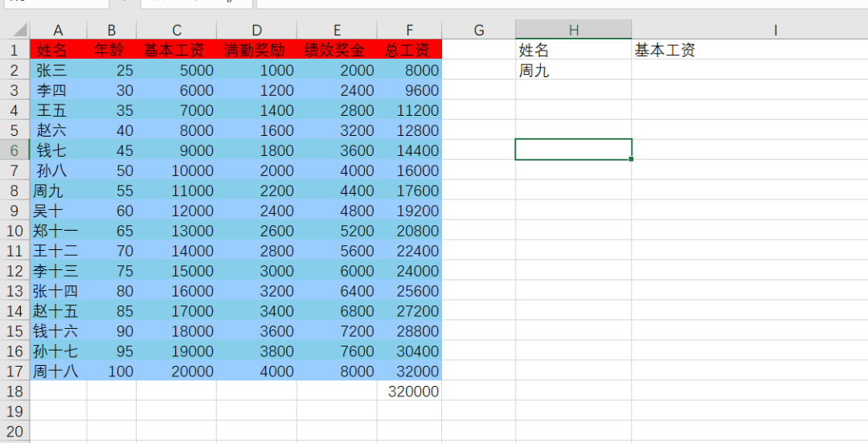868x443 pixels.
Task: Click attendance bonus cell 3000
Action: click(x=257, y=271)
